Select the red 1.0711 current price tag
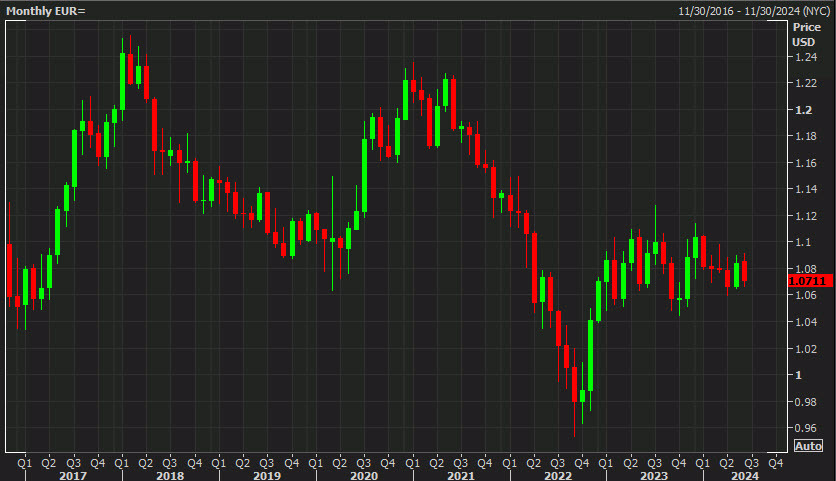The height and width of the screenshot is (481, 836). coord(810,281)
